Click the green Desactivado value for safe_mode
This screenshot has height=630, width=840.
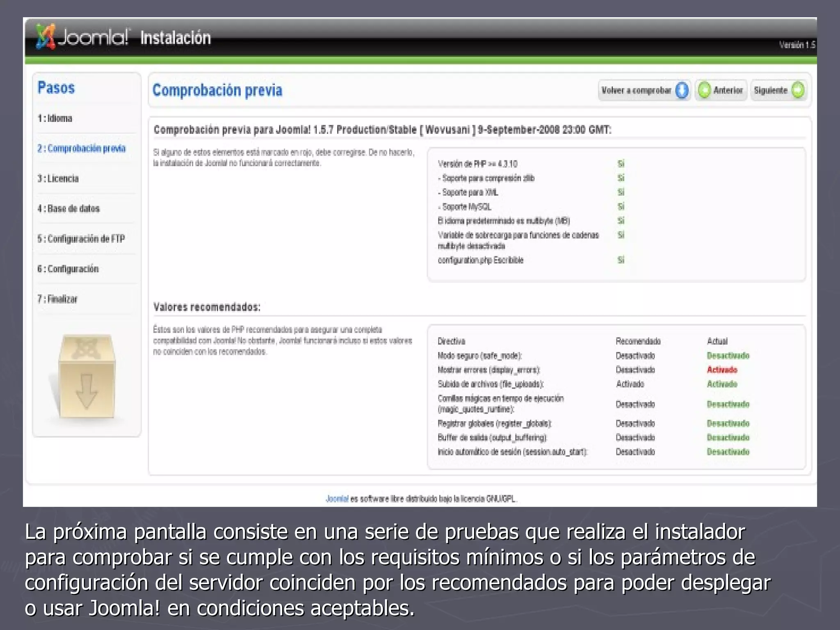[728, 356]
